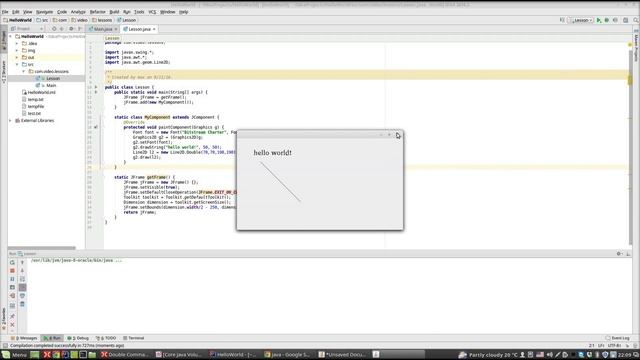
Task: Click the search everywhere magnifier icon
Action: [636, 20]
